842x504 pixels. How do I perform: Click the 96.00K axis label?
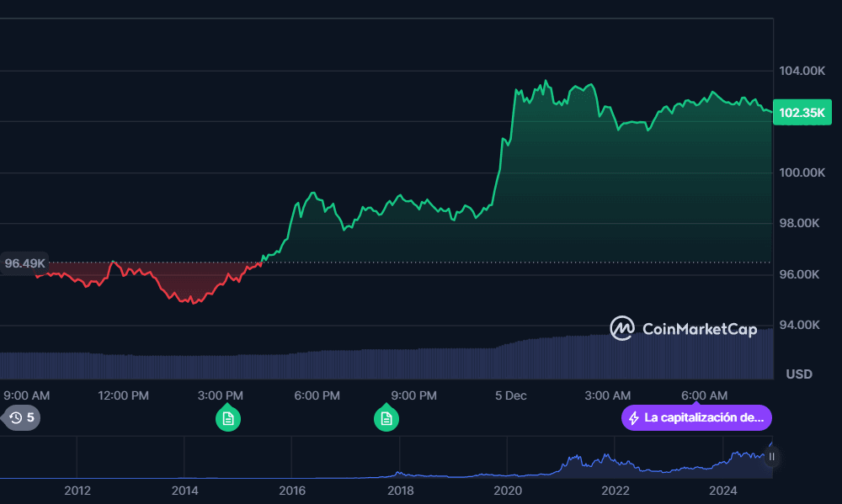coord(799,275)
